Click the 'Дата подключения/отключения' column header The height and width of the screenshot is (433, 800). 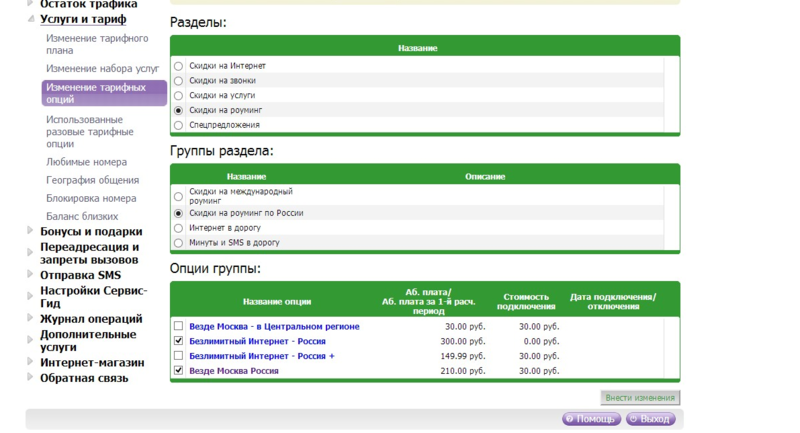613,301
